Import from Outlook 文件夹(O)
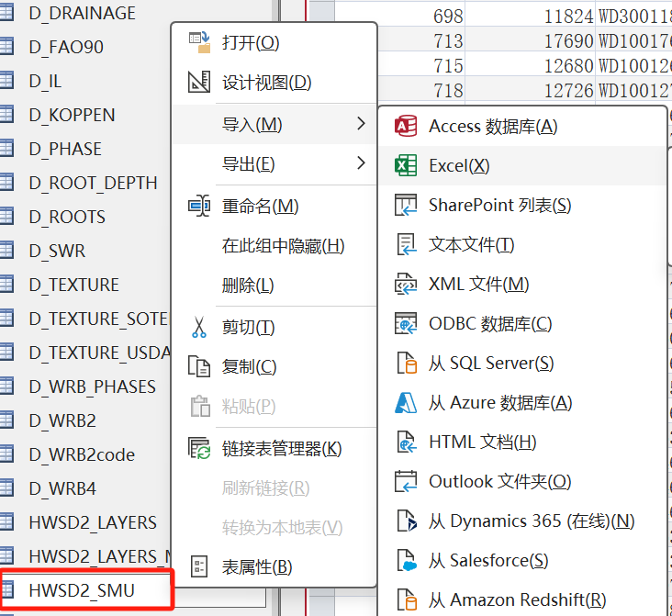Viewport: 672px width, 616px height. coord(522,481)
